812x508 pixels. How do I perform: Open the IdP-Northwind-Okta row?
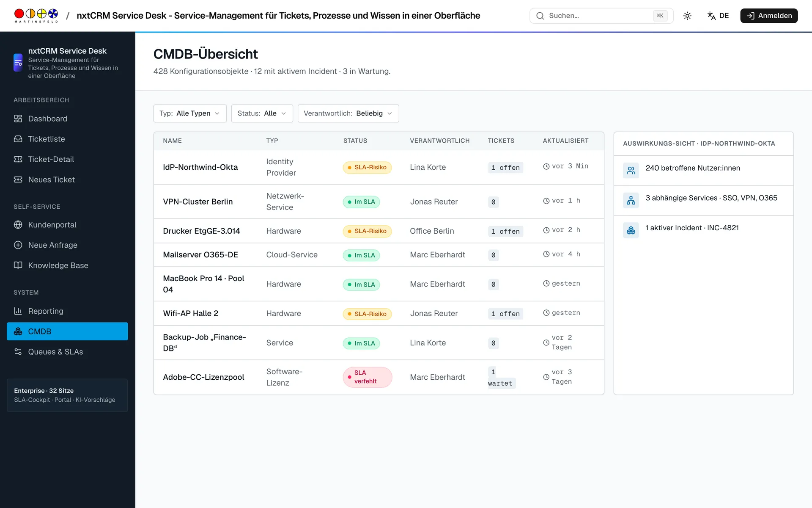(379, 167)
